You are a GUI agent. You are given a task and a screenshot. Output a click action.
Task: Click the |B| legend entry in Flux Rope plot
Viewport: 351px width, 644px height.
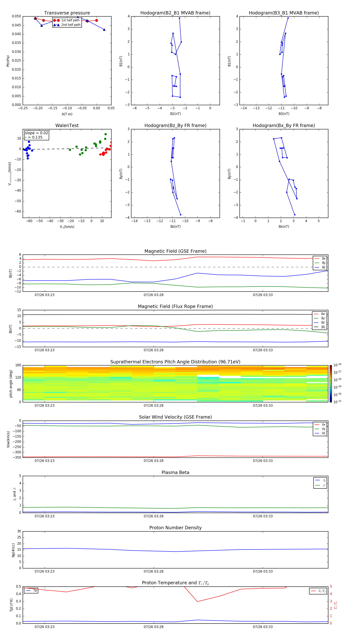point(320,327)
